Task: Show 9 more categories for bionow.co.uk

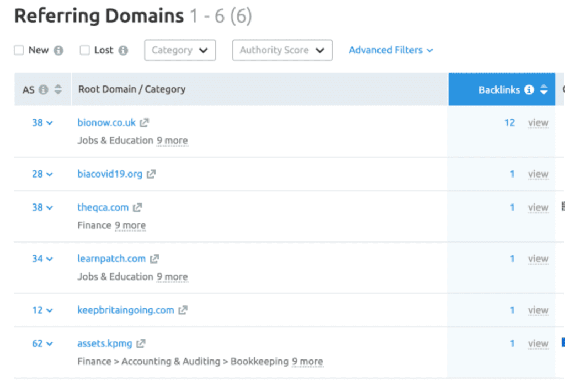Action: 172,141
